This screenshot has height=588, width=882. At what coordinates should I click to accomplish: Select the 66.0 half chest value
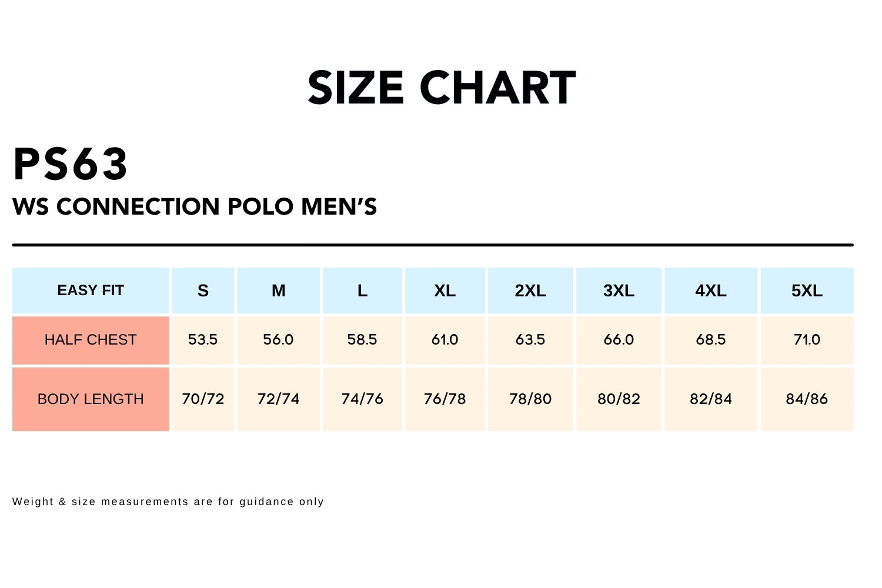click(619, 340)
